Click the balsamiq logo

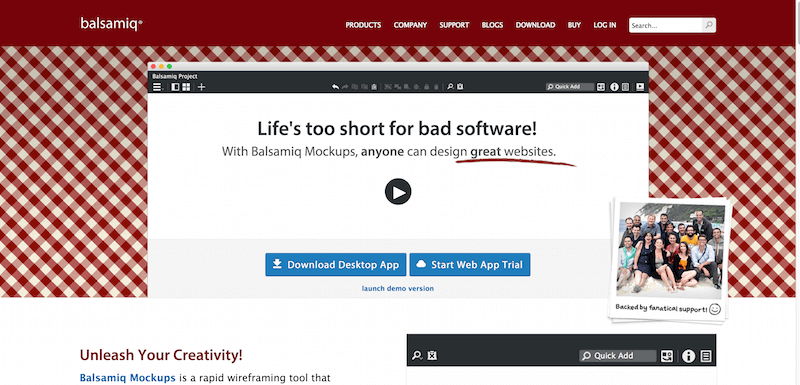coord(111,24)
